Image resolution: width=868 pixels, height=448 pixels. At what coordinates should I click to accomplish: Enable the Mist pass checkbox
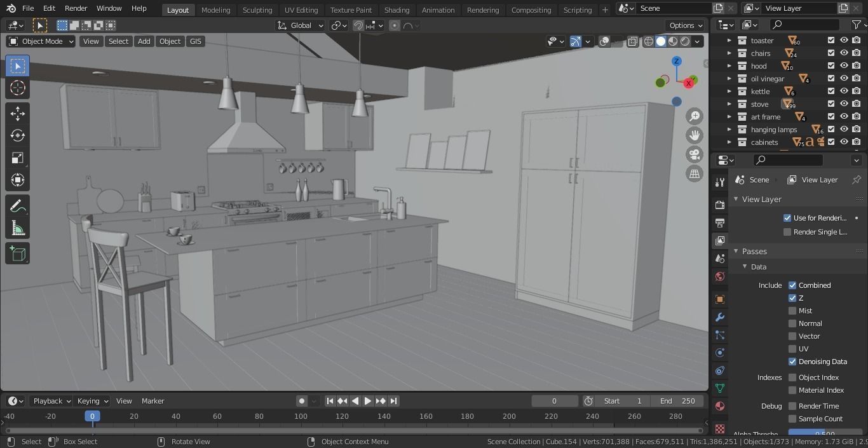(792, 311)
